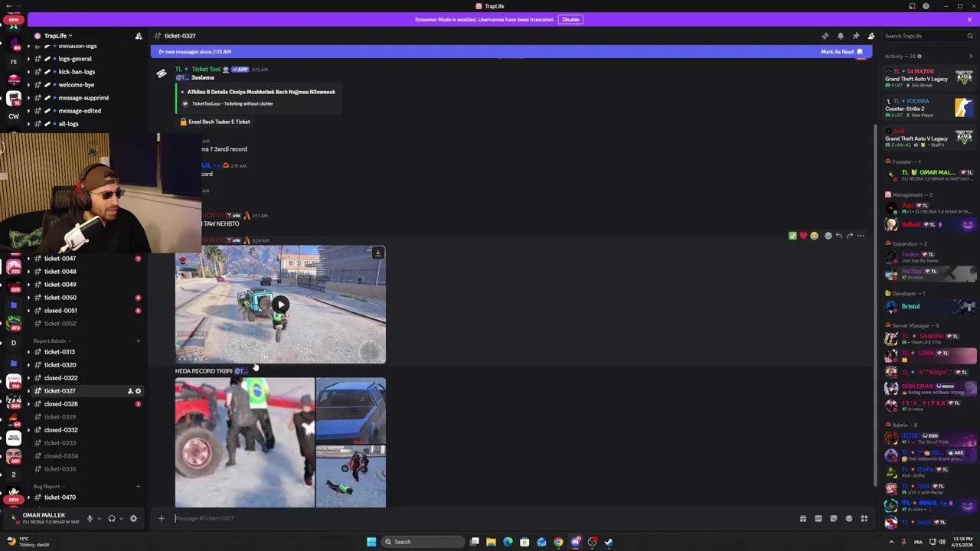980x551 pixels.
Task: Click Mark As Read button
Action: pyautogui.click(x=841, y=51)
